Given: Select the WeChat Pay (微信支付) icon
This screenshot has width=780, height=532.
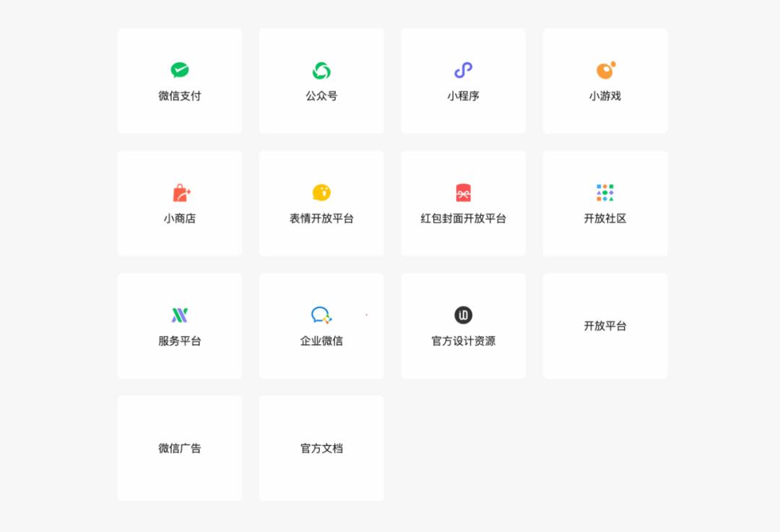Looking at the screenshot, I should (x=179, y=70).
